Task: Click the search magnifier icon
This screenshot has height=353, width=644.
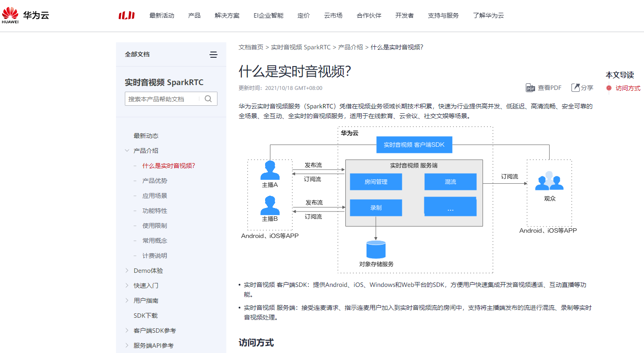Action: [209, 99]
